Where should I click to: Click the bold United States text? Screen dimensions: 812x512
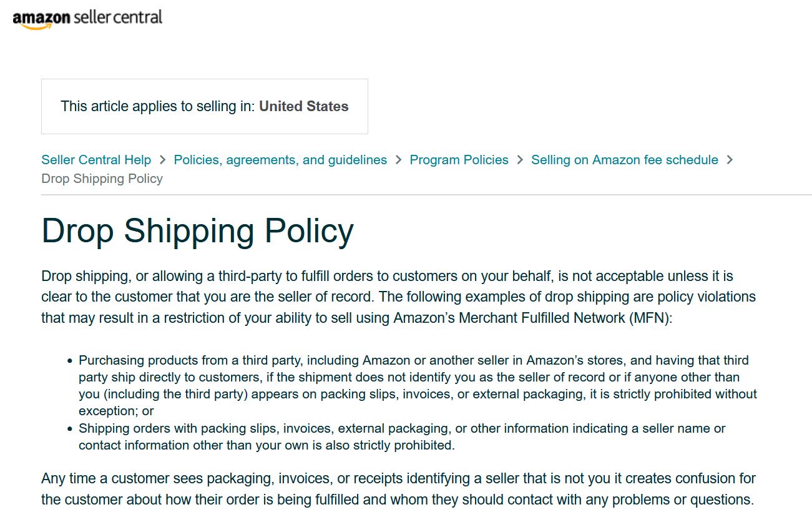pos(304,106)
